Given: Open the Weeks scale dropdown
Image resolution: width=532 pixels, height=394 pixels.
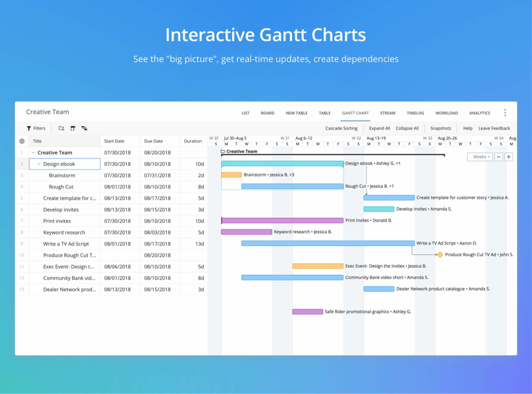Looking at the screenshot, I should 480,157.
